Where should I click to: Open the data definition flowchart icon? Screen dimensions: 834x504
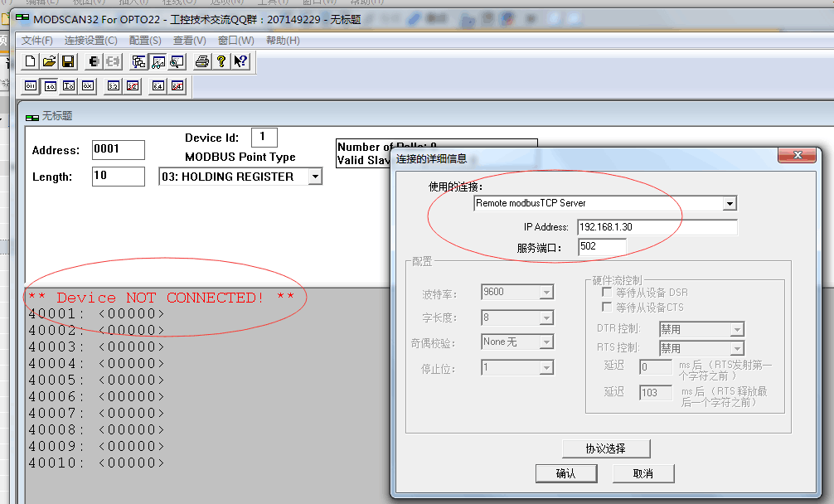point(139,61)
